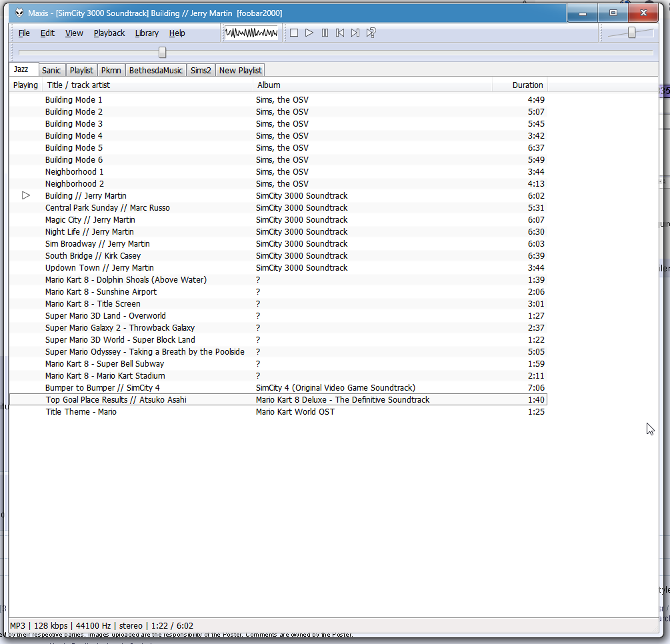Viewport: 670px width, 644px height.
Task: Select Top Goal Place Results // Atsuko Asahi
Action: (278, 399)
